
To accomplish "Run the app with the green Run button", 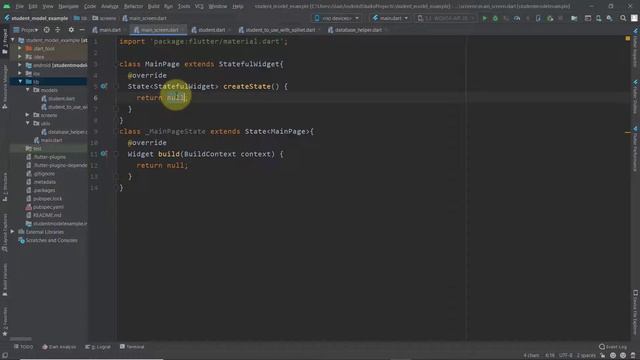I will coord(484,18).
